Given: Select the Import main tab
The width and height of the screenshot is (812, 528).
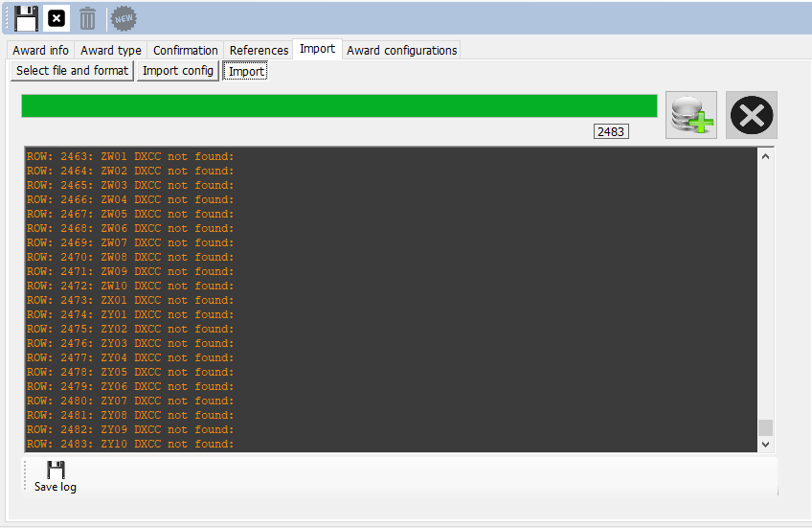Looking at the screenshot, I should coord(318,49).
